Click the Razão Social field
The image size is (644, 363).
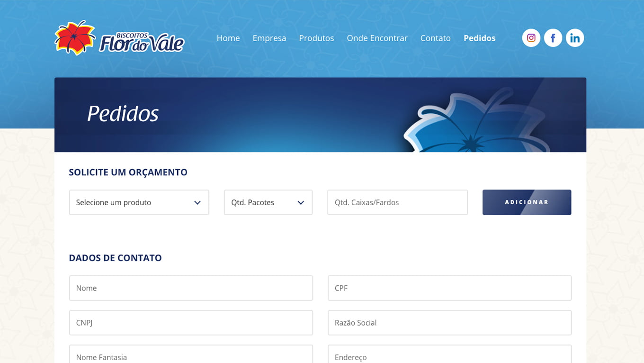point(449,323)
